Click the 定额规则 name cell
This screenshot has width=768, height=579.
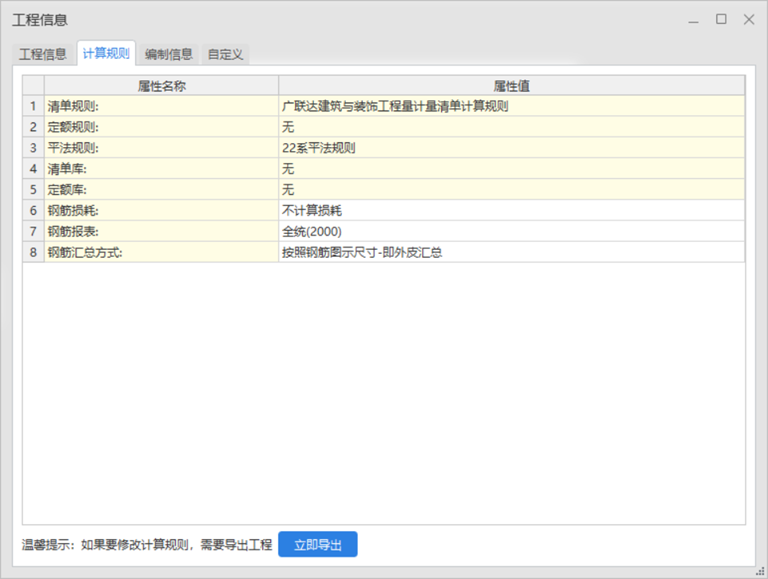pos(161,127)
